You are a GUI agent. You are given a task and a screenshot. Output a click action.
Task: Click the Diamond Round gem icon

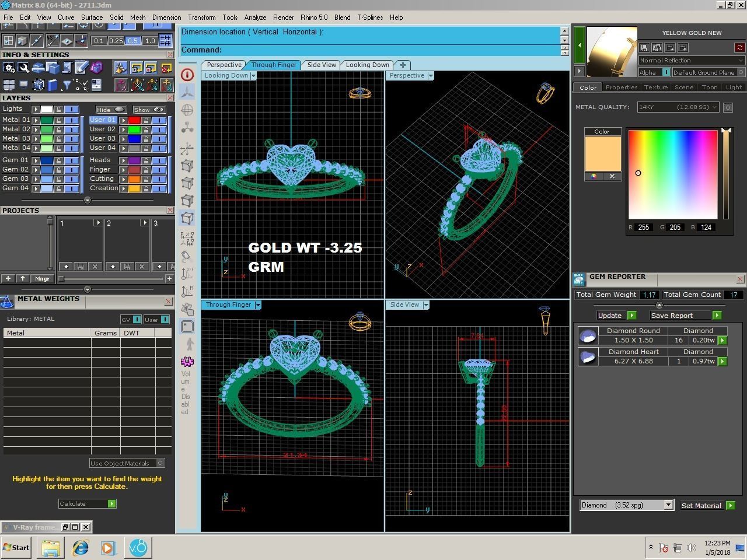[x=588, y=335]
